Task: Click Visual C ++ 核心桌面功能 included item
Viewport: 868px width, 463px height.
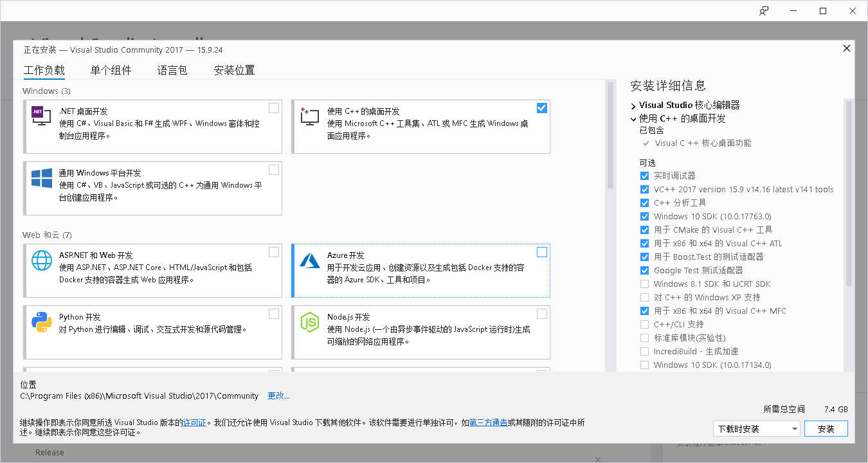Action: click(703, 143)
